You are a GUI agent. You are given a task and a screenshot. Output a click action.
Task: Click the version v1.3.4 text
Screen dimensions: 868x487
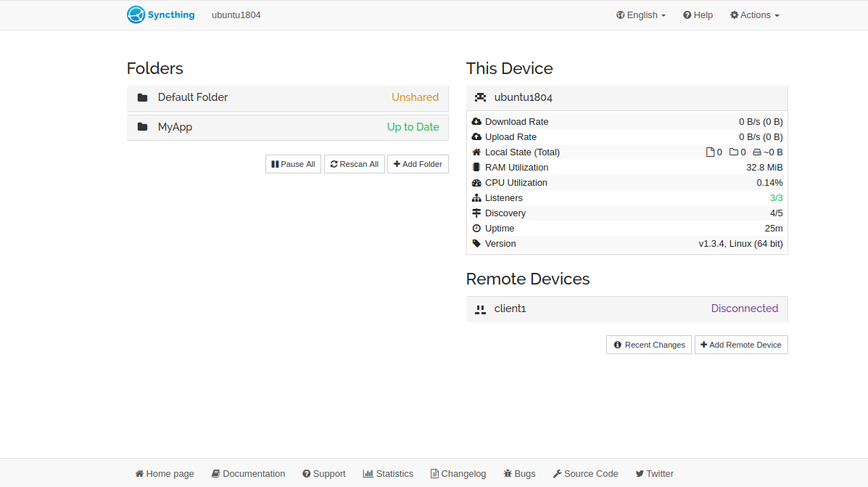[x=740, y=243]
